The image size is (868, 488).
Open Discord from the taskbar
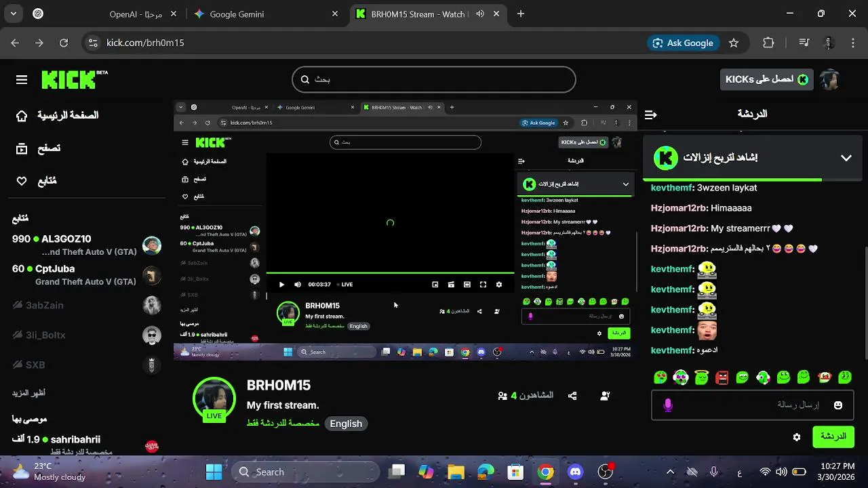click(576, 472)
